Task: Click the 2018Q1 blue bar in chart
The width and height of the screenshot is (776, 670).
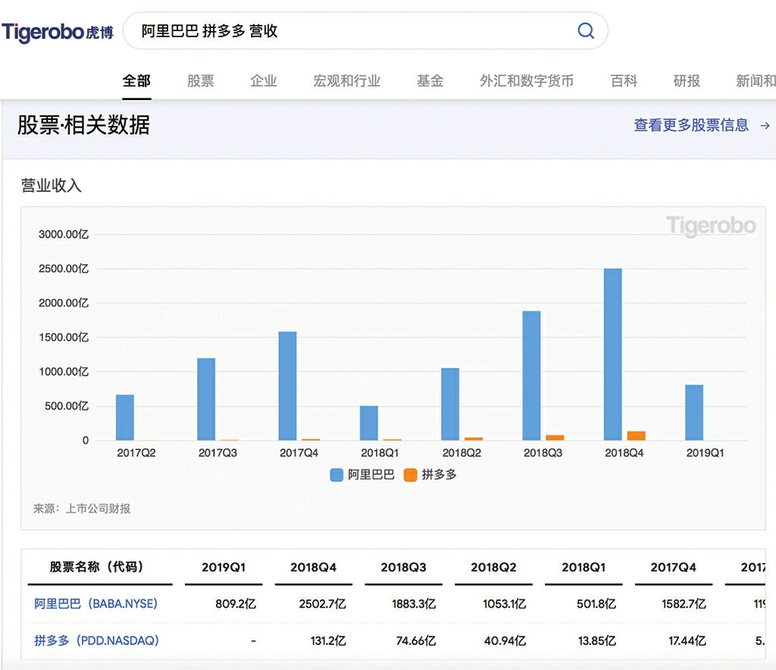Action: (369, 423)
